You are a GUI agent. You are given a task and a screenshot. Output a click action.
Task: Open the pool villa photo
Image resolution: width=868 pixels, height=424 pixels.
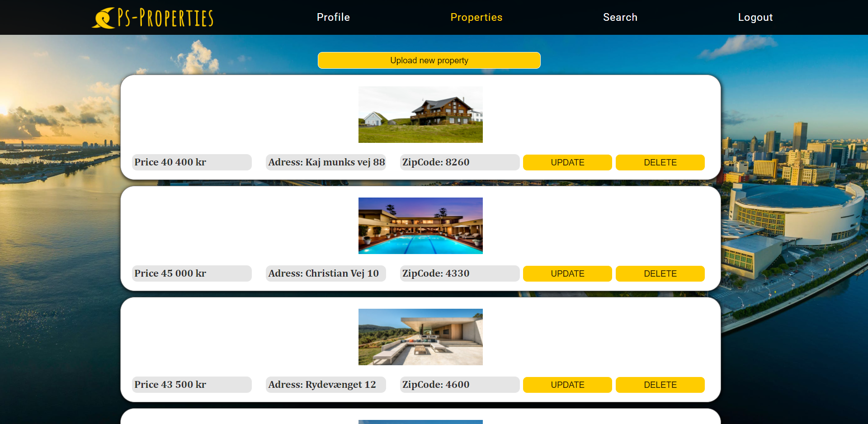click(x=420, y=226)
